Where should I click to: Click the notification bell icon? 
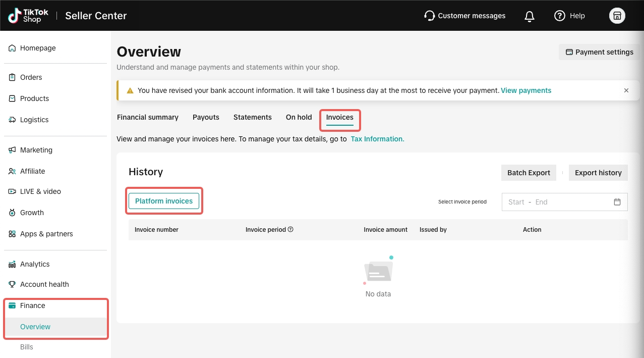click(529, 16)
